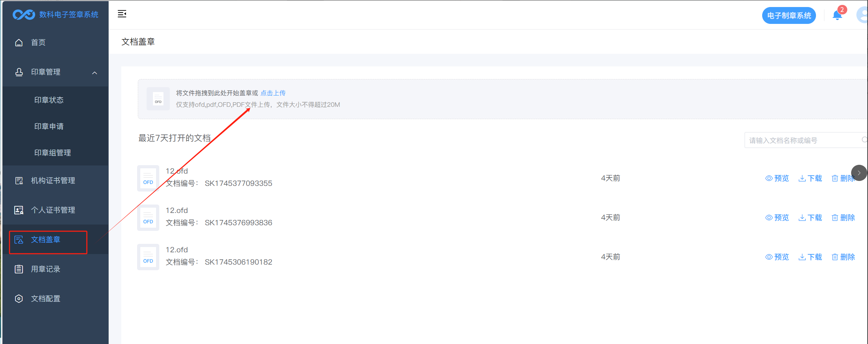Collapse the 印章管理 submenu chevron
This screenshot has height=344, width=868.
(x=95, y=73)
